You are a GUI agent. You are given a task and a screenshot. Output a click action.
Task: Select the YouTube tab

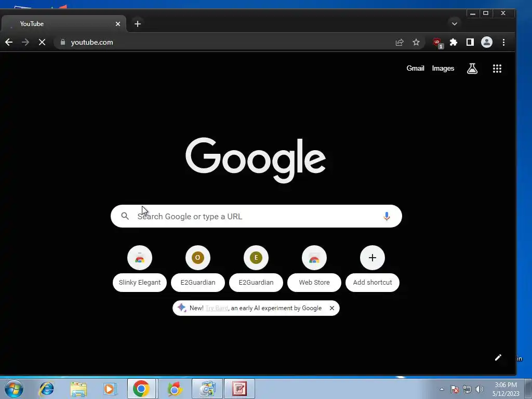point(64,24)
